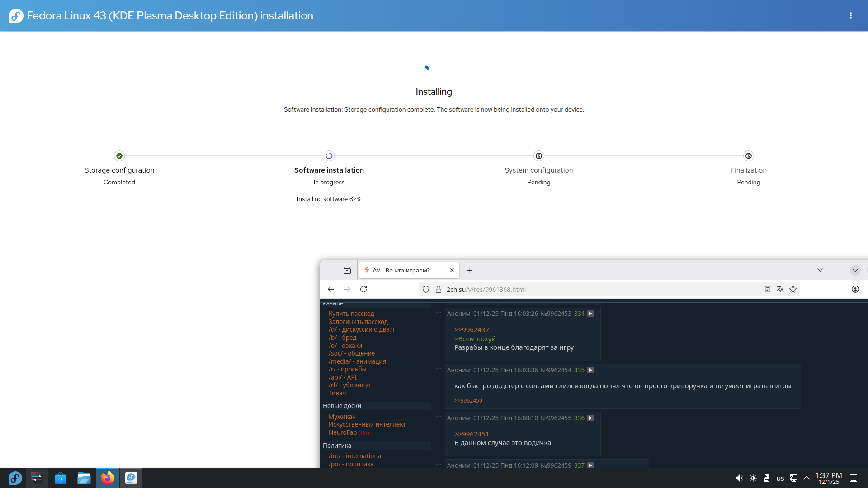Image resolution: width=868 pixels, height=488 pixels.
Task: Reload the 2ch.su page
Action: tap(363, 289)
